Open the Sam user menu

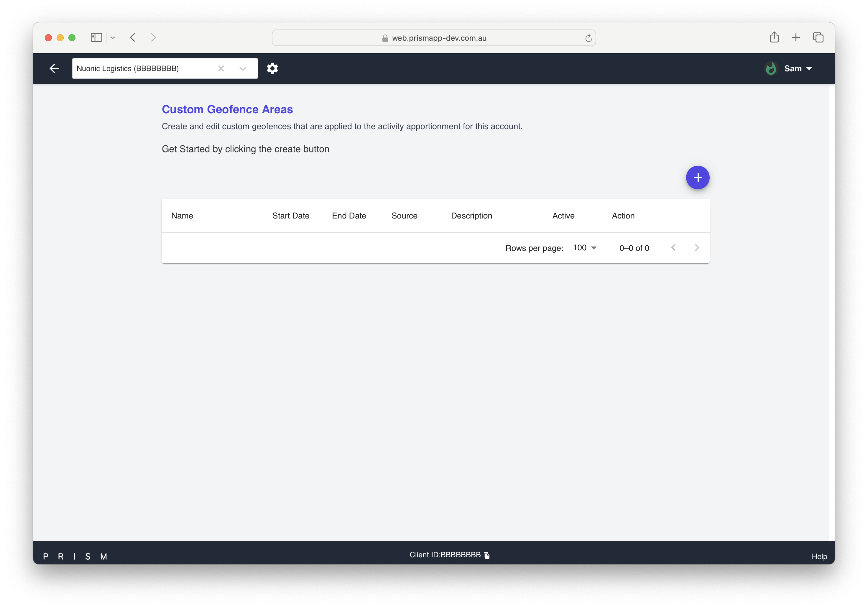798,68
